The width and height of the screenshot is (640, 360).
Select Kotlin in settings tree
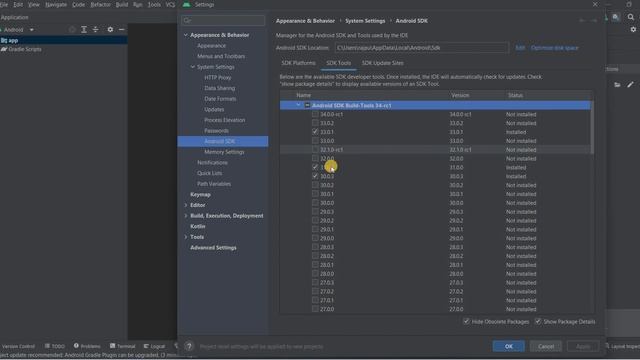tap(198, 226)
